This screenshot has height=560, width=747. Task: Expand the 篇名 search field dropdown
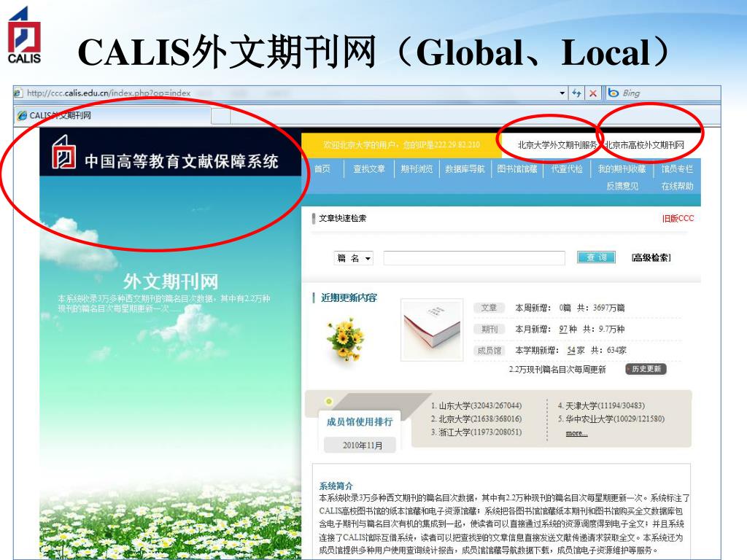click(354, 258)
